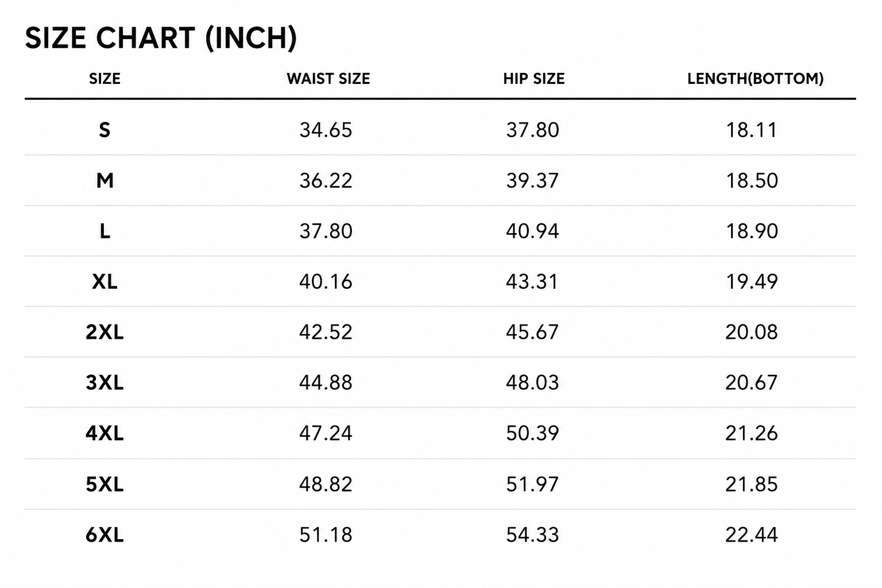Select the M size row label
The height and width of the screenshot is (588, 882).
pos(105,180)
